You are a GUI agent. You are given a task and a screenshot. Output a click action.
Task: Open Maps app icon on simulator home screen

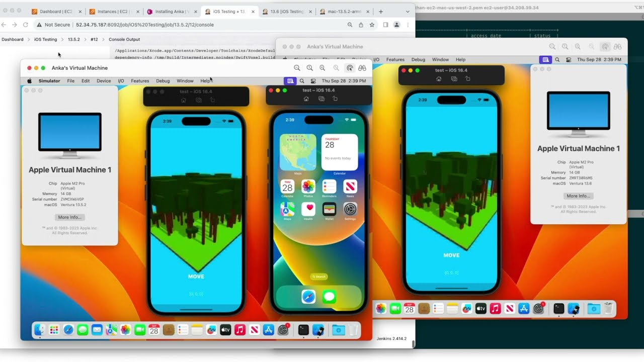[x=287, y=209]
